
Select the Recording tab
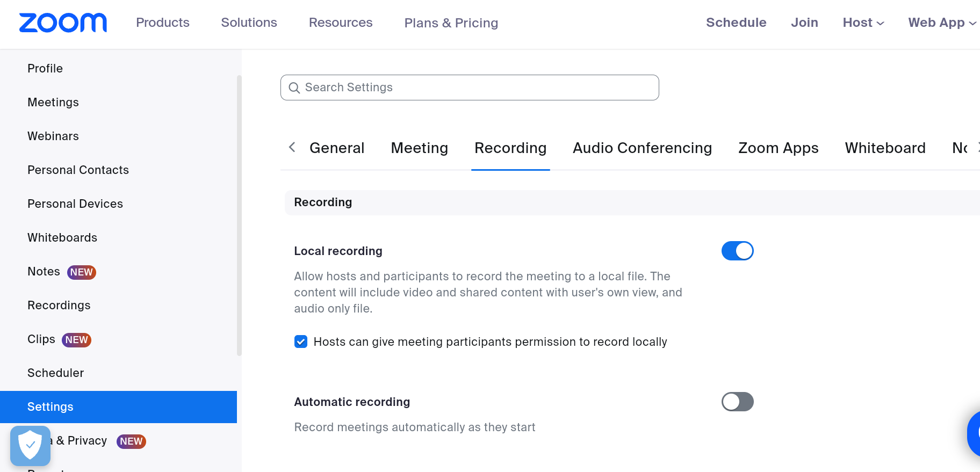(510, 148)
